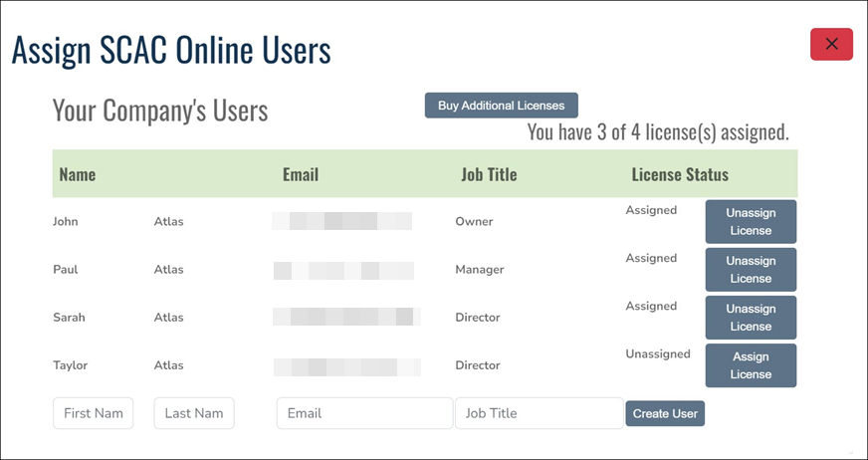Click Paul's Manager job title

click(x=479, y=270)
